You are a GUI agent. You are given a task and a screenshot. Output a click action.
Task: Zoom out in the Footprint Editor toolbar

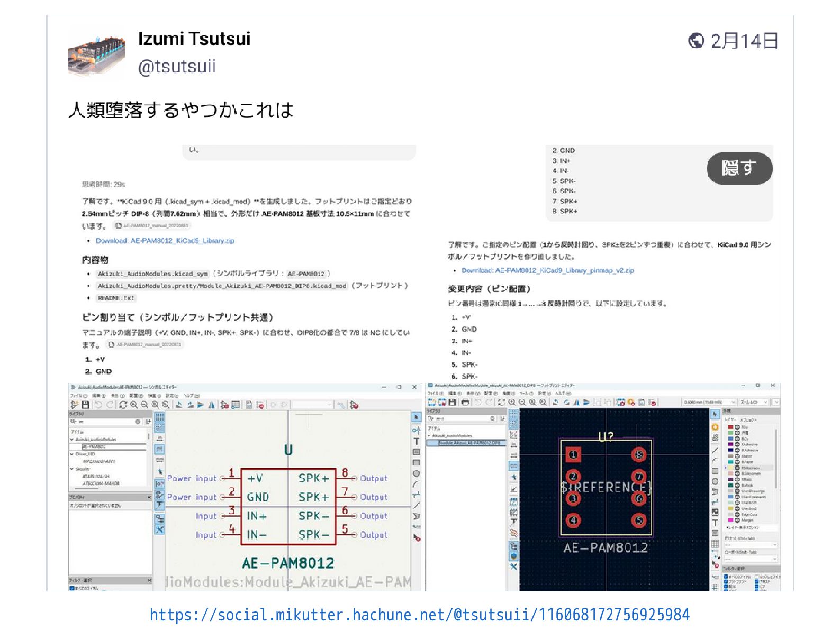coord(522,403)
